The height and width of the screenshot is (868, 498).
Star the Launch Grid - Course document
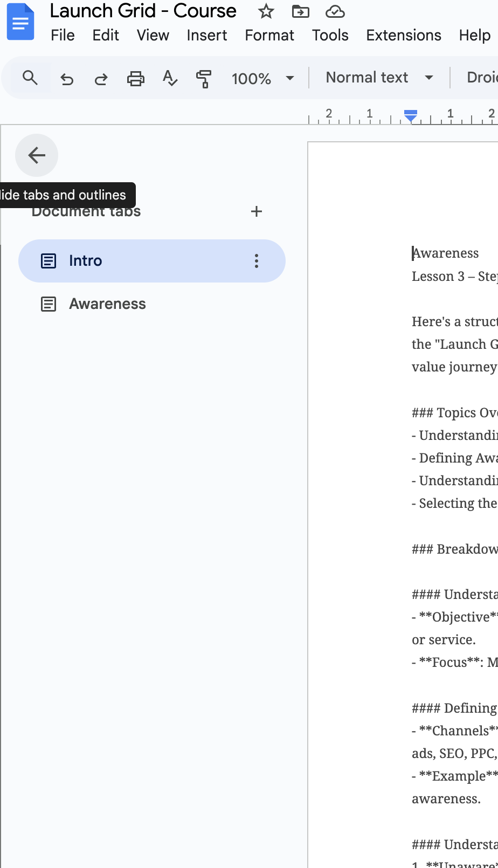coord(266,11)
